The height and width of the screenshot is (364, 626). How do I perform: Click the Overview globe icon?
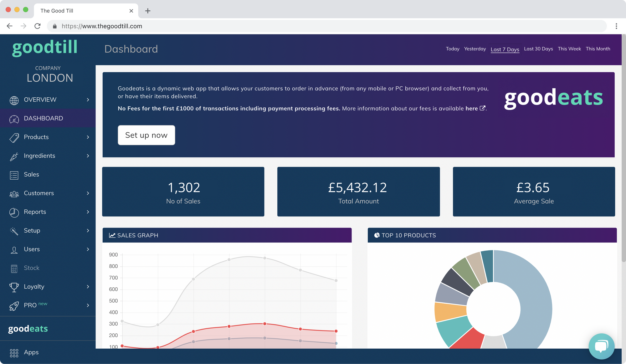coord(14,100)
